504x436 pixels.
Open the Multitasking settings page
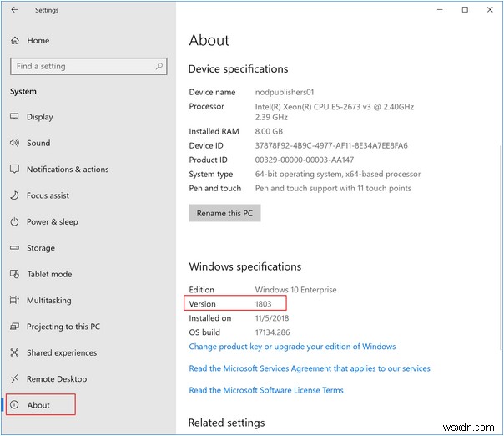[48, 301]
